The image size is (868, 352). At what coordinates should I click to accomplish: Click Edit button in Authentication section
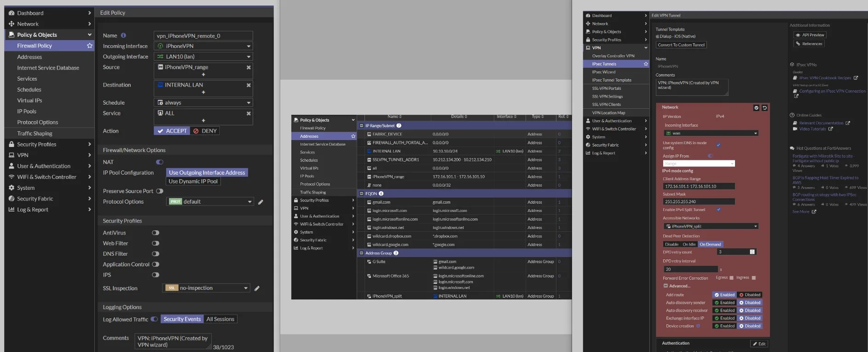pyautogui.click(x=759, y=344)
